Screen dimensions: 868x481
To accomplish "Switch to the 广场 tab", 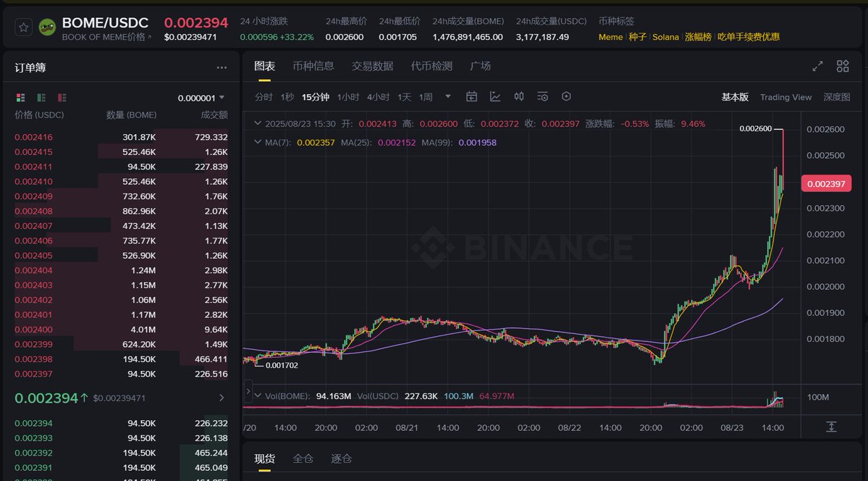I will (480, 66).
